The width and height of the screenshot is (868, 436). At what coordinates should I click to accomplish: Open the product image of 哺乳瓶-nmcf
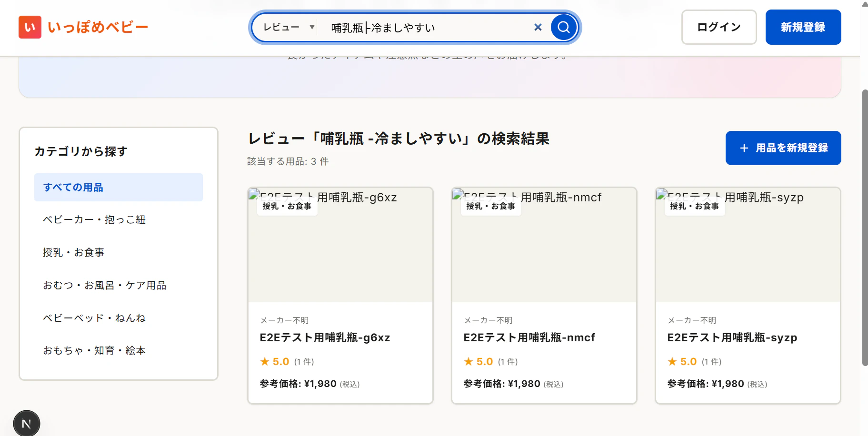[x=544, y=245]
